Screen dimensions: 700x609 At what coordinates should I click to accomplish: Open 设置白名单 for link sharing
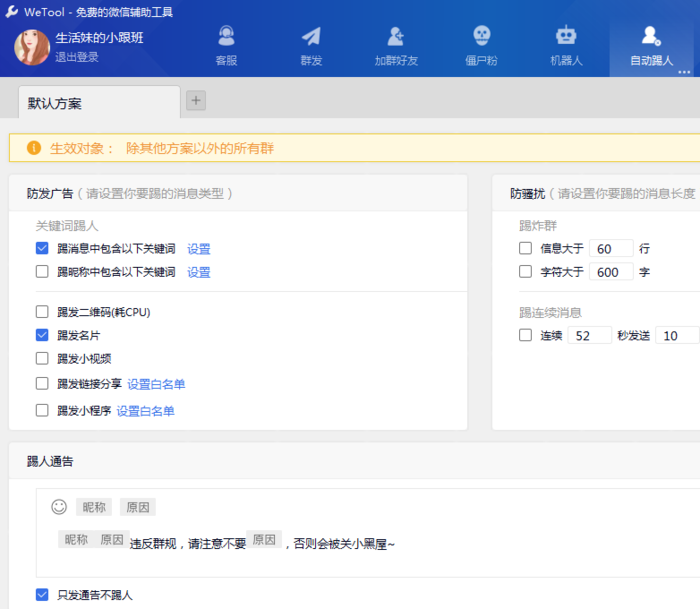tap(156, 384)
